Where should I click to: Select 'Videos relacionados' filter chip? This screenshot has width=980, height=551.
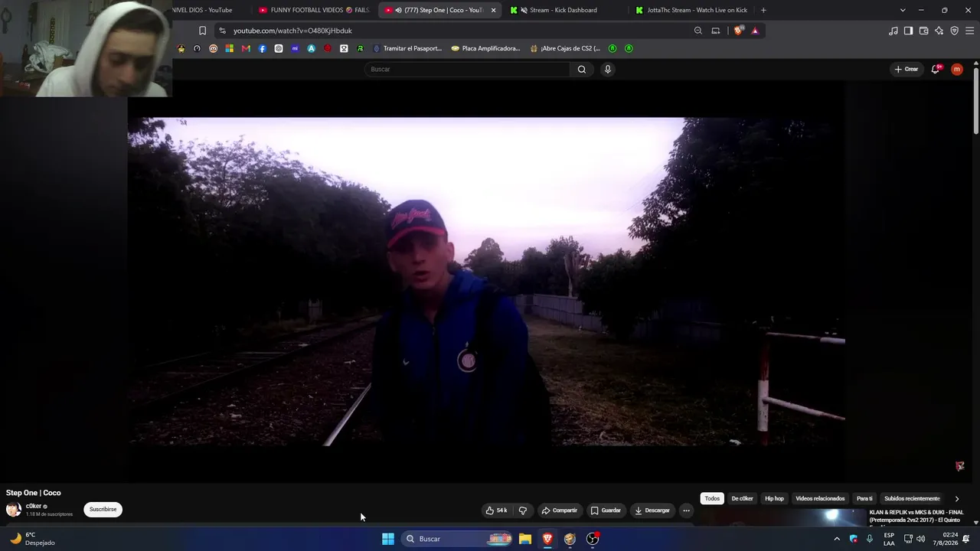820,499
